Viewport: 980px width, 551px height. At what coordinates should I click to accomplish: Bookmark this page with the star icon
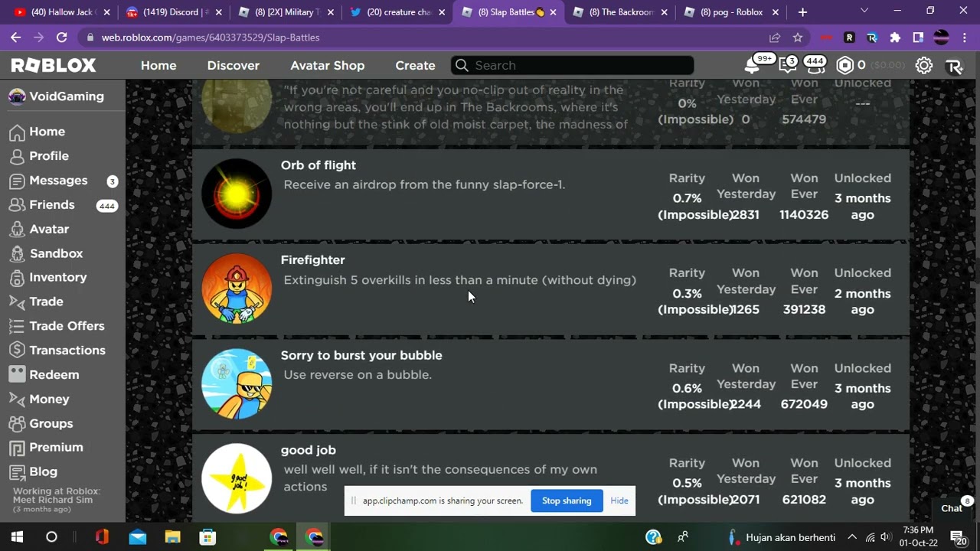[x=798, y=37]
